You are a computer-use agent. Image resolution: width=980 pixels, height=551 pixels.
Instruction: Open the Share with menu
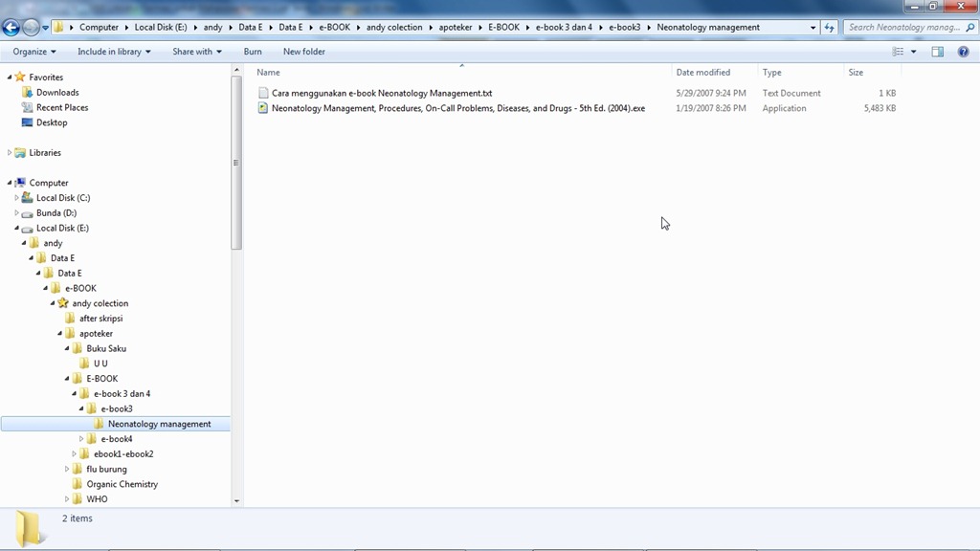point(197,52)
